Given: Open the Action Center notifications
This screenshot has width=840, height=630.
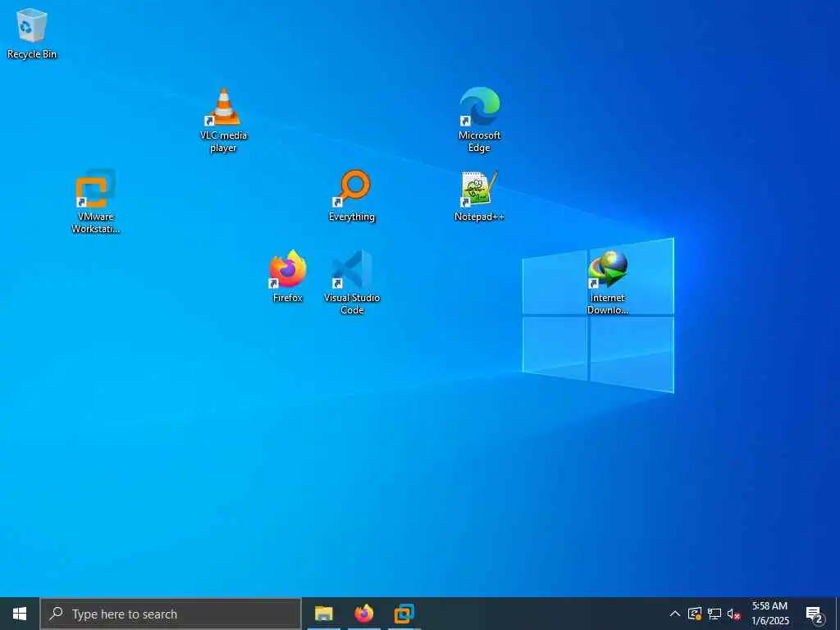Looking at the screenshot, I should tap(815, 614).
